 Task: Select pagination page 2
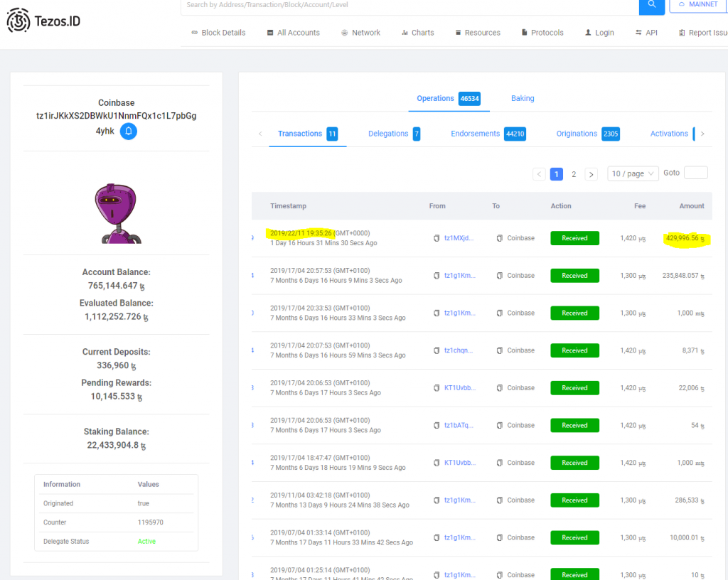click(x=574, y=174)
